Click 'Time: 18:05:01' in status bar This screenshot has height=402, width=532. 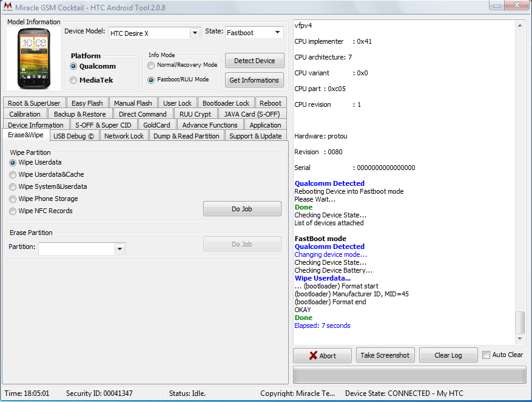pyautogui.click(x=27, y=393)
